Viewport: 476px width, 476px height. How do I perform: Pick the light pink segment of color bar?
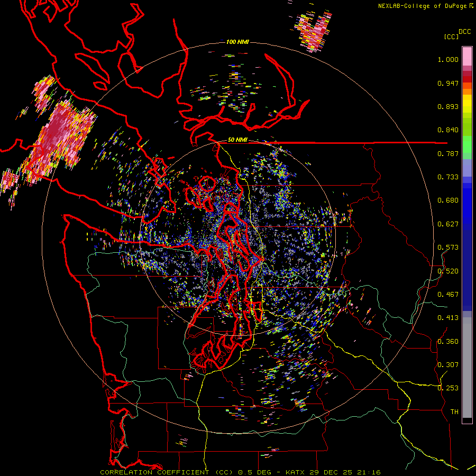pos(467,56)
